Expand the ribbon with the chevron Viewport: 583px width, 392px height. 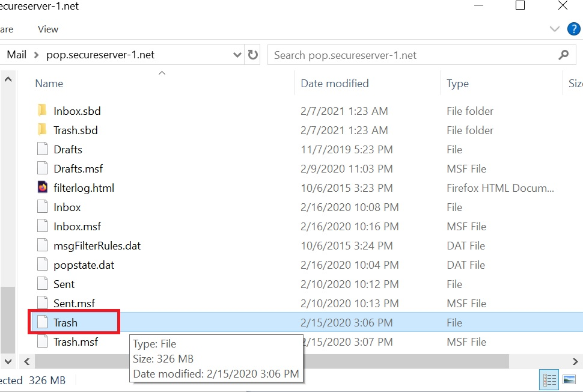pos(554,29)
